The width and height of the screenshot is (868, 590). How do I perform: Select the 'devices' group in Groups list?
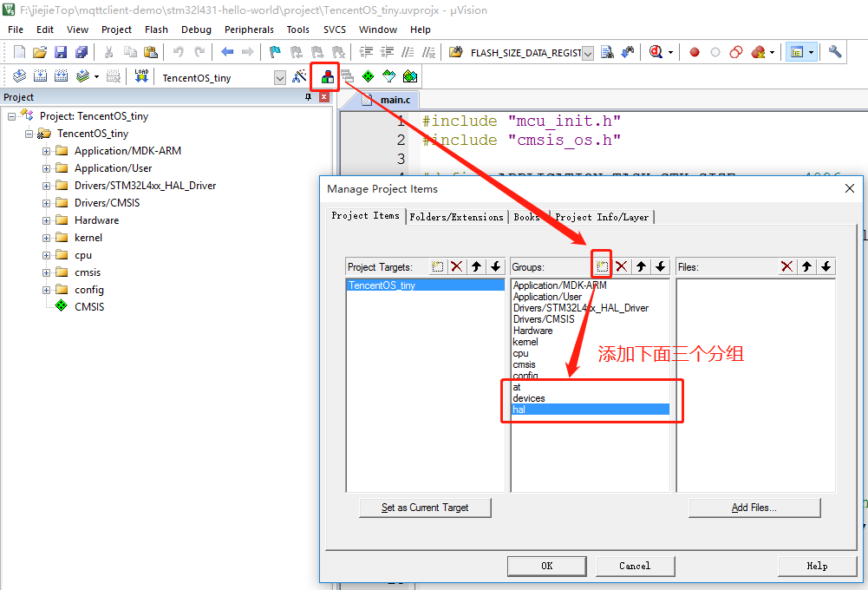point(591,397)
